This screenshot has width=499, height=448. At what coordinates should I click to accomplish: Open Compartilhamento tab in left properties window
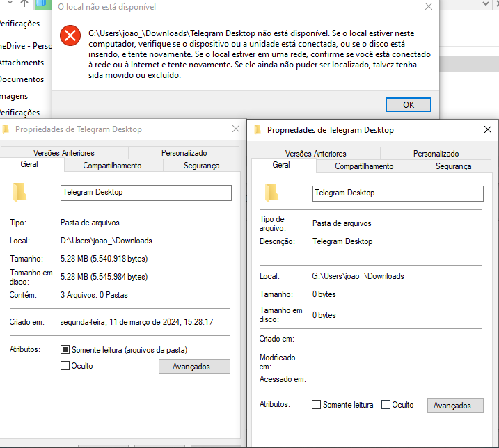(112, 166)
